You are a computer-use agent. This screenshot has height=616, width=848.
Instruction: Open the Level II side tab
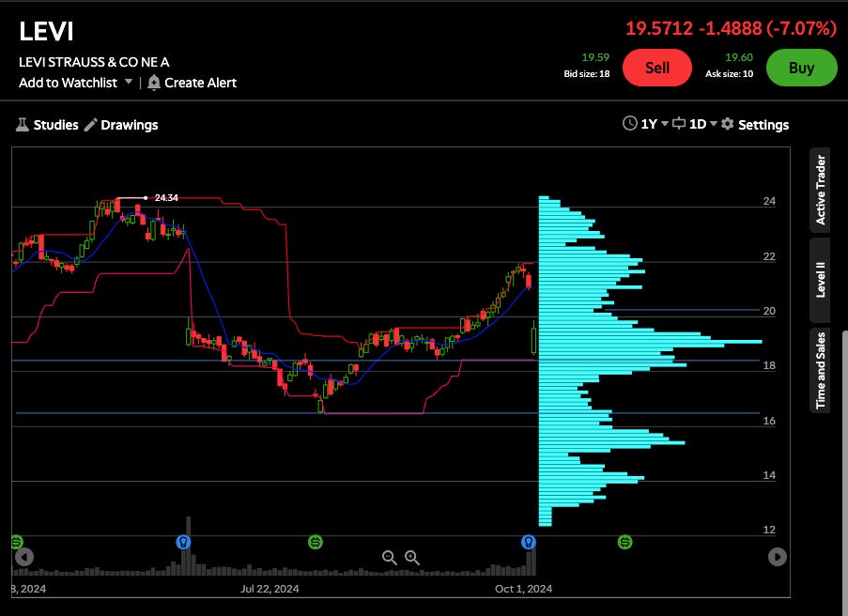click(821, 280)
